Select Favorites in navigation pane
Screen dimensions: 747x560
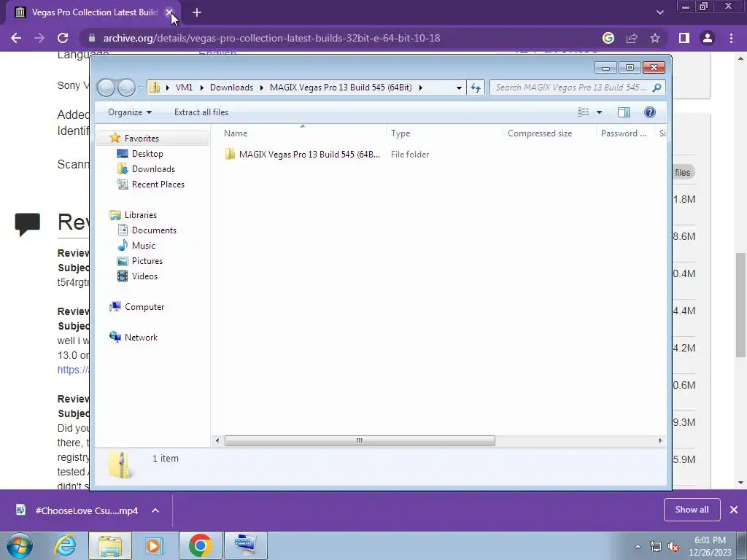tap(142, 138)
